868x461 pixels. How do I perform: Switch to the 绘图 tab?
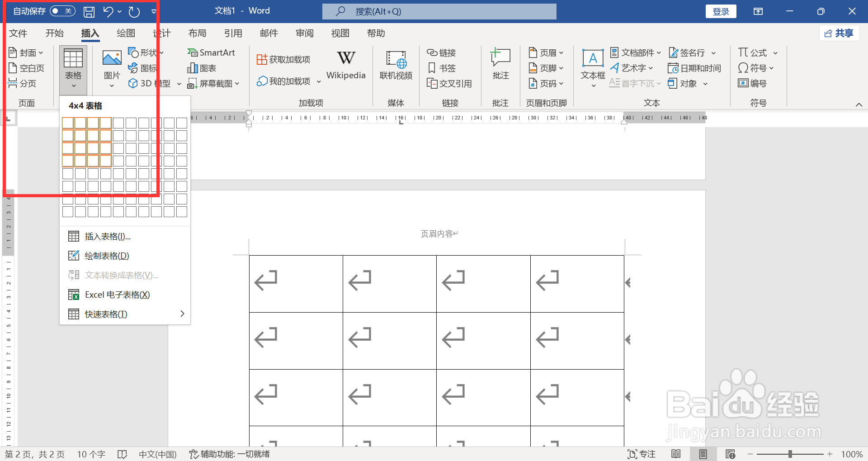pos(126,33)
